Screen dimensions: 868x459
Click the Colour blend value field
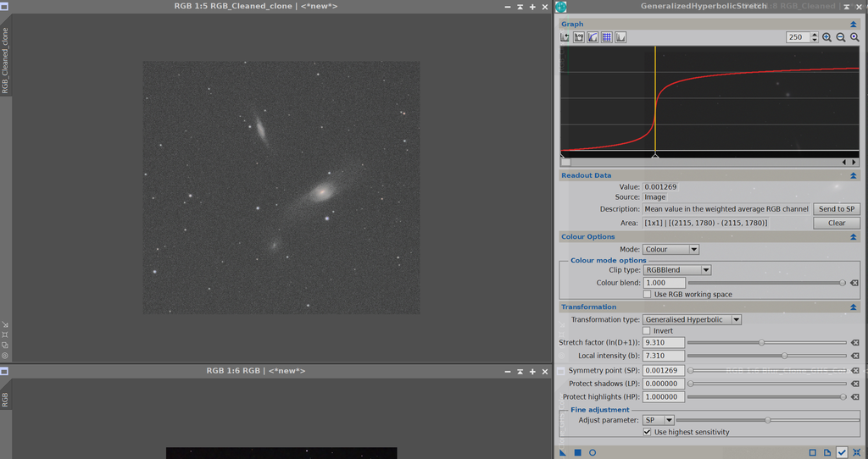pyautogui.click(x=664, y=283)
